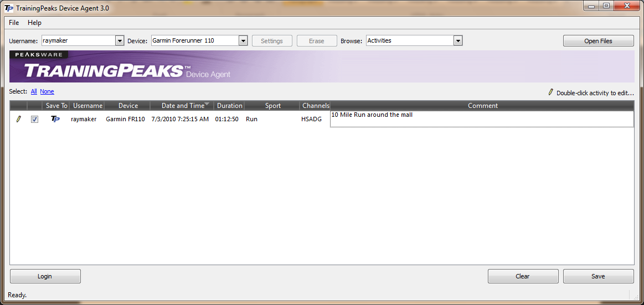Expand the Device dropdown arrow
The width and height of the screenshot is (644, 305).
click(243, 40)
